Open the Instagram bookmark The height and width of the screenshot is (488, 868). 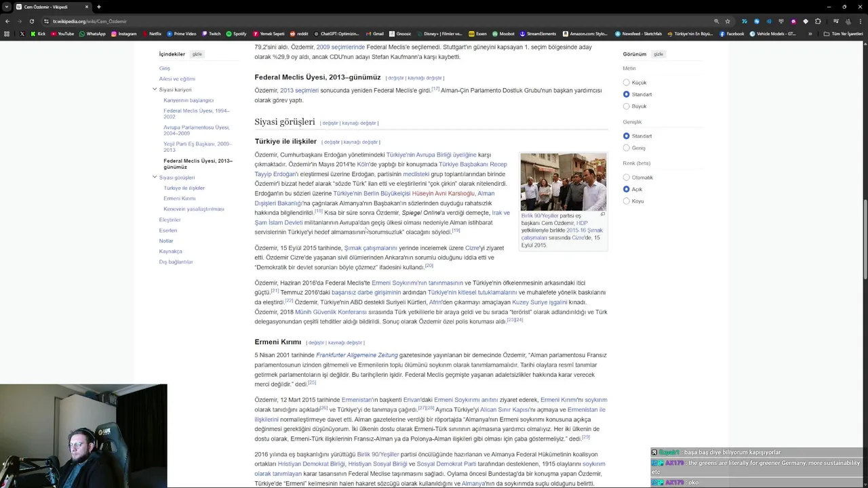coord(124,33)
